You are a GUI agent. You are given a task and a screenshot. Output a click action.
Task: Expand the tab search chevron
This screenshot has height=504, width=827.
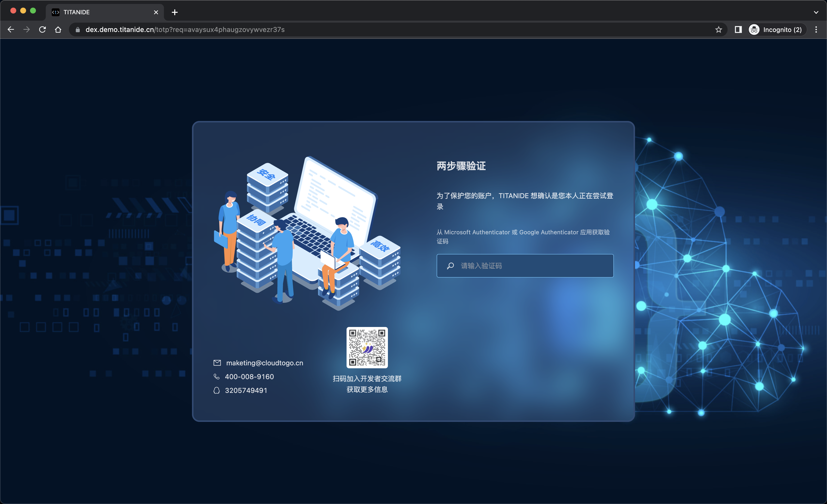click(816, 12)
